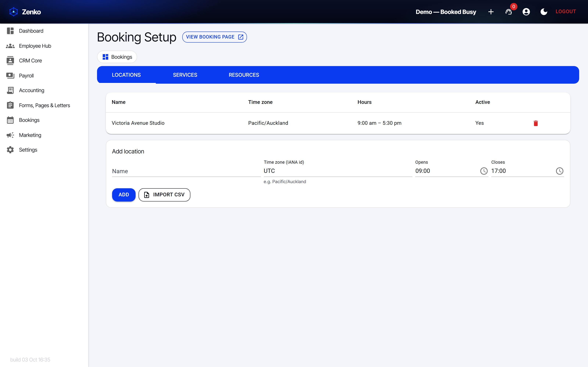This screenshot has width=588, height=367.
Task: Open View Booking Page link
Action: 214,37
